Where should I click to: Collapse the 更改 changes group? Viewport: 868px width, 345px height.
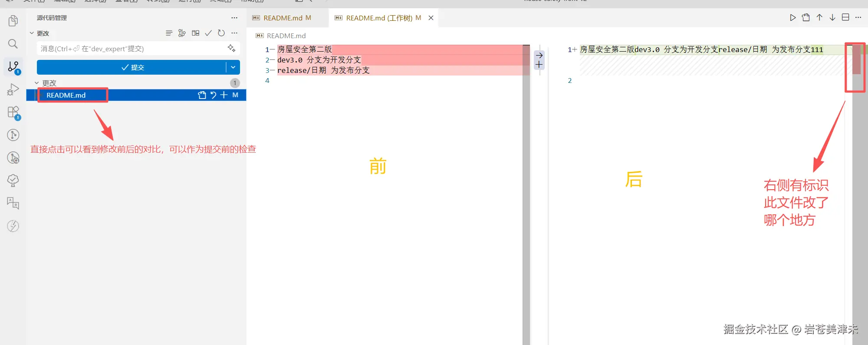(37, 83)
